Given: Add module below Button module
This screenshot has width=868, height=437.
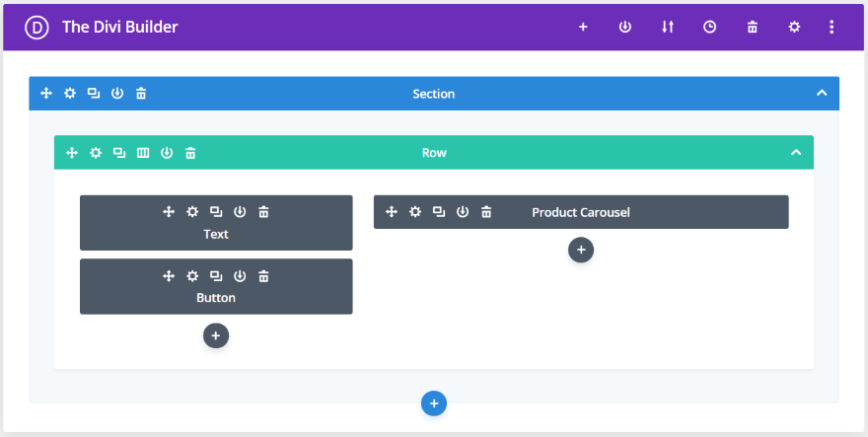Looking at the screenshot, I should click(x=216, y=335).
